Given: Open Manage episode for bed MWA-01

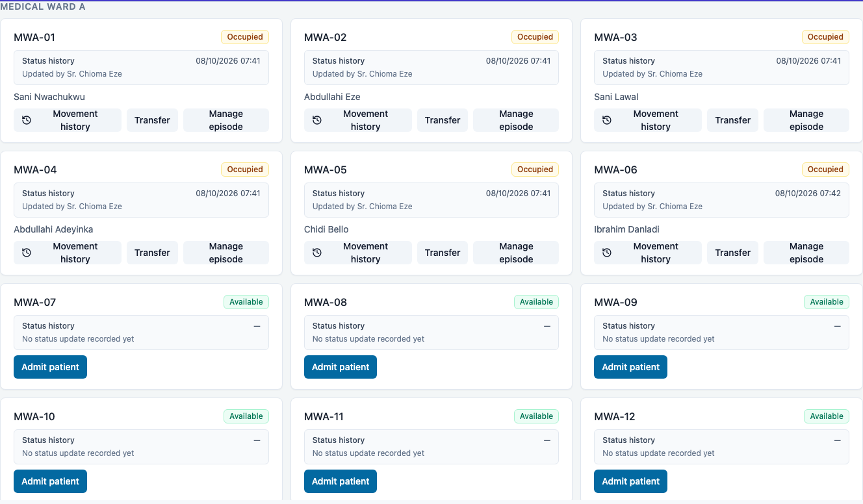Looking at the screenshot, I should coord(226,120).
